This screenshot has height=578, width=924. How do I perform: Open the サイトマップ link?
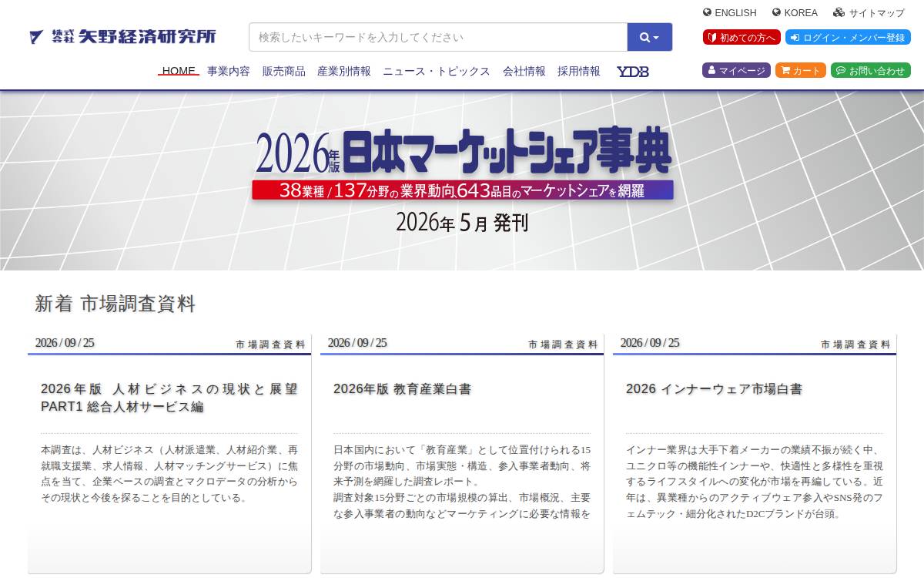pyautogui.click(x=877, y=12)
